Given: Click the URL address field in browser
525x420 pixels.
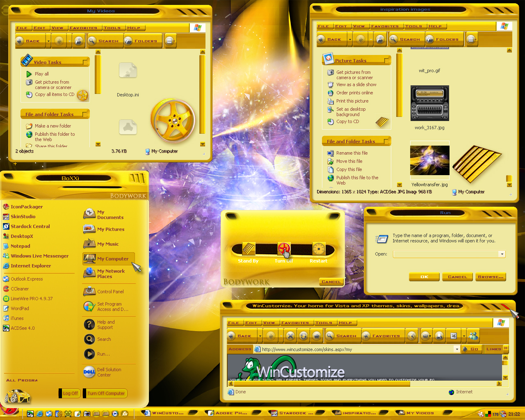Looking at the screenshot, I should [x=357, y=349].
